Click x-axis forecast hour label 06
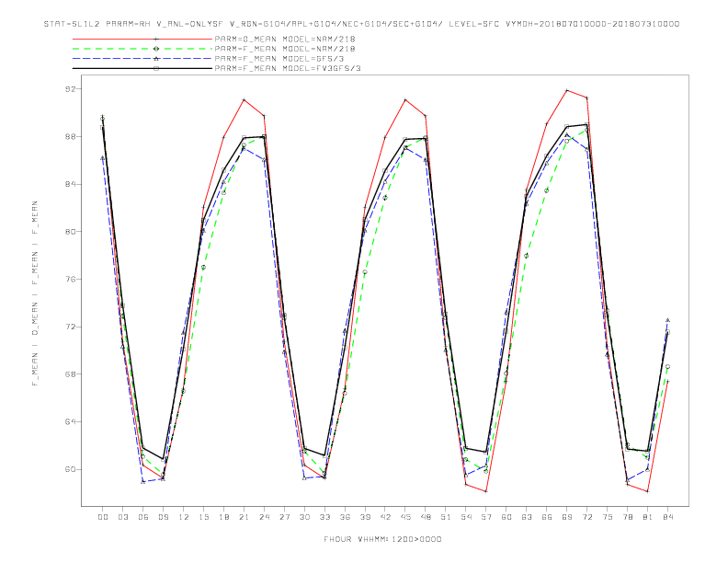Viewport: 728px width, 563px height. point(143,517)
